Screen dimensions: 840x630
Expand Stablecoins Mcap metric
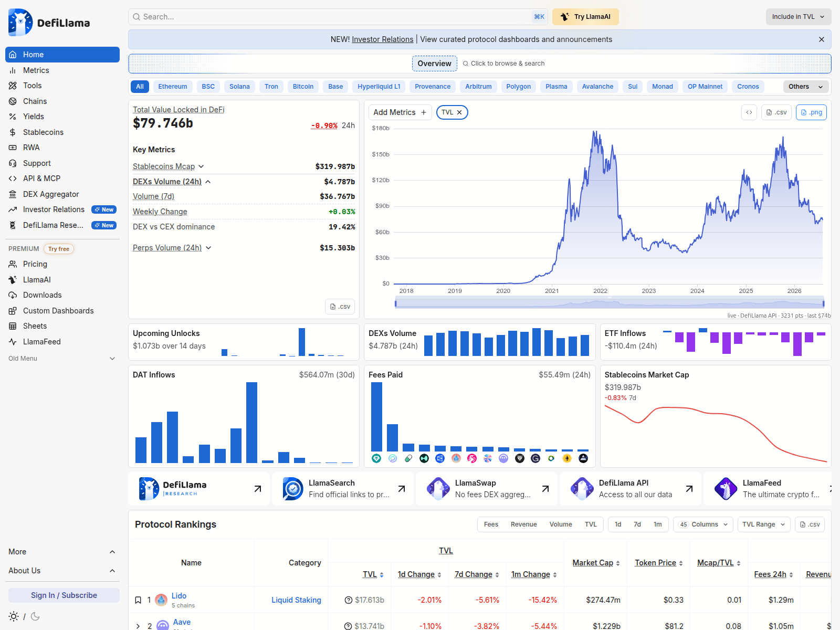click(x=201, y=166)
